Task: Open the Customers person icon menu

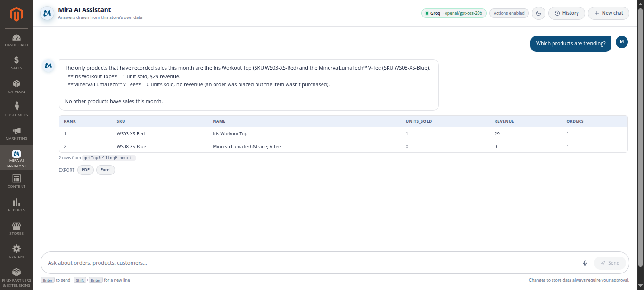Action: click(x=17, y=110)
